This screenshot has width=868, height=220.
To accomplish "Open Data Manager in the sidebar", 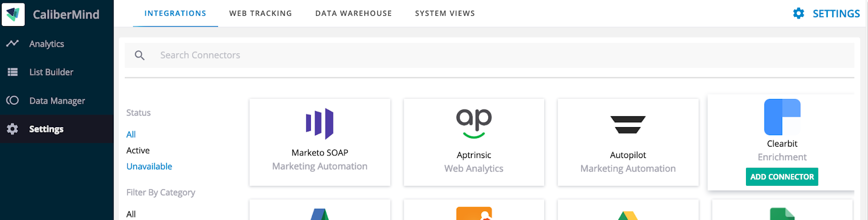I will pyautogui.click(x=57, y=100).
